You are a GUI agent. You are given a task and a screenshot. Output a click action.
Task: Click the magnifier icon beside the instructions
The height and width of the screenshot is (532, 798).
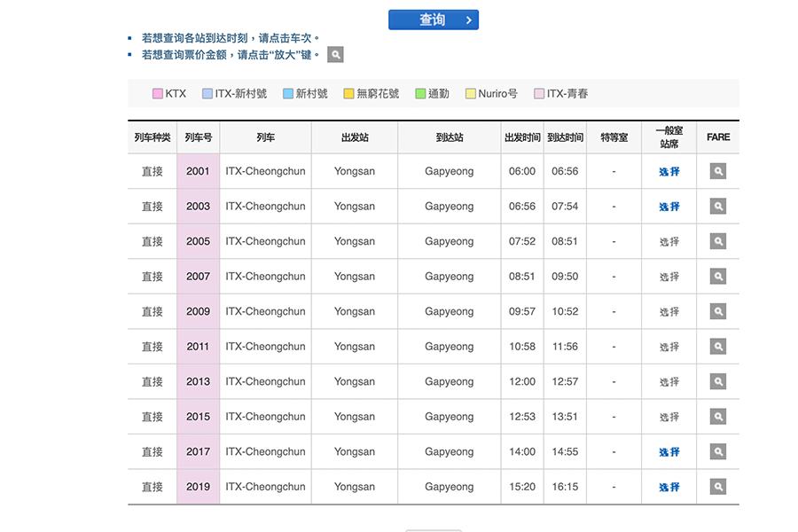pos(335,55)
